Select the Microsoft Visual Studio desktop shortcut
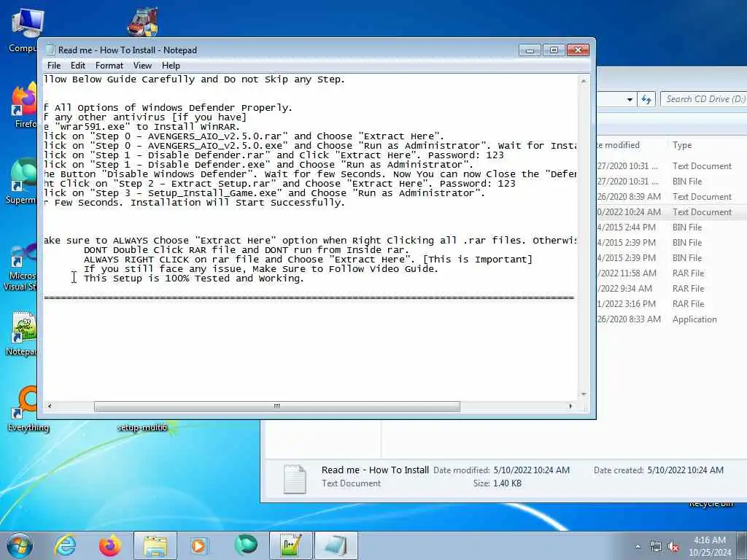The height and width of the screenshot is (560, 747). coord(20,265)
